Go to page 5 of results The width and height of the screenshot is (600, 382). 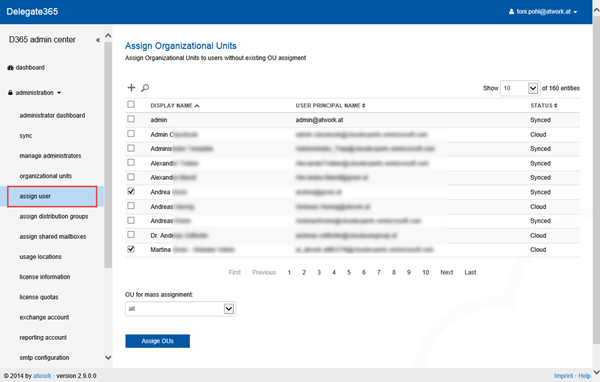pos(349,273)
